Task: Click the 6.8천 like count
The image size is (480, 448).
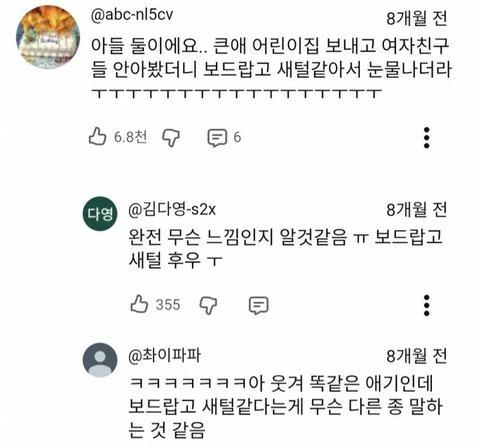Action: point(130,137)
